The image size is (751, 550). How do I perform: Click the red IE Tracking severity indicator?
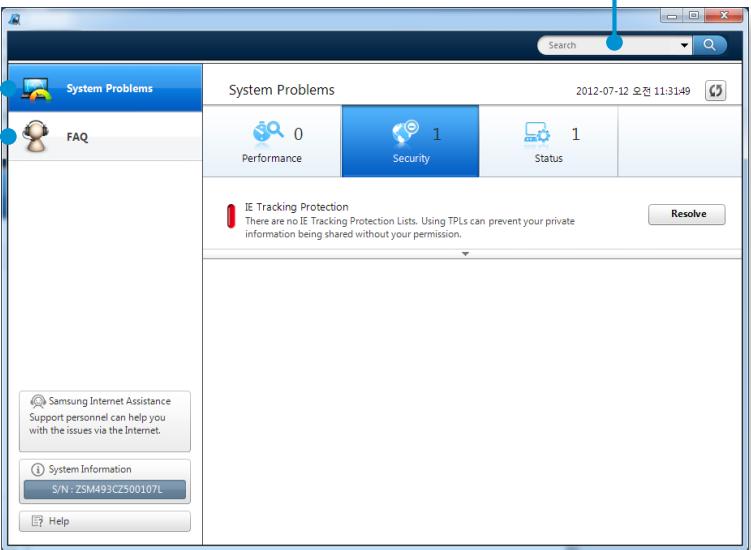[x=231, y=216]
